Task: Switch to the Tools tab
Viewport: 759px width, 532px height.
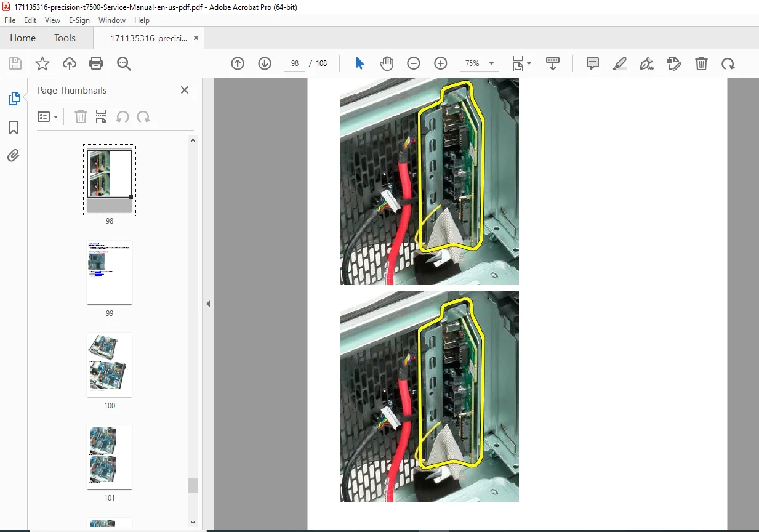Action: [65, 38]
